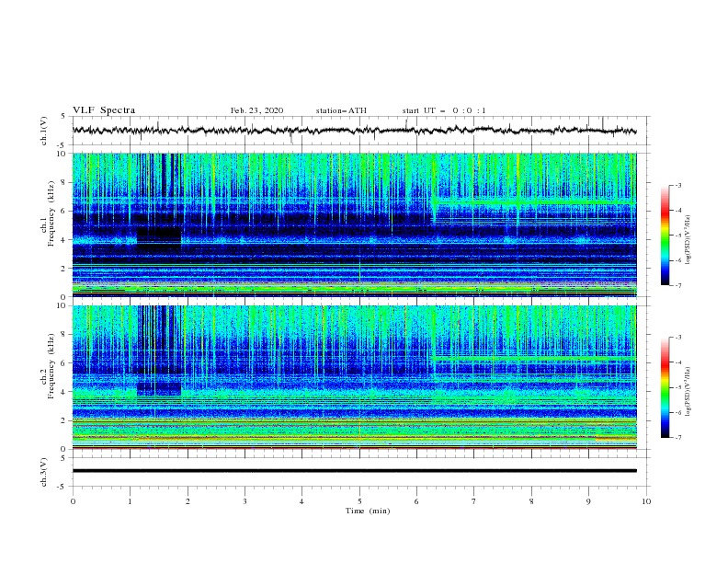The image size is (728, 563).
Task: Click the lower color bar's log(PSD) label
Action: click(x=688, y=392)
